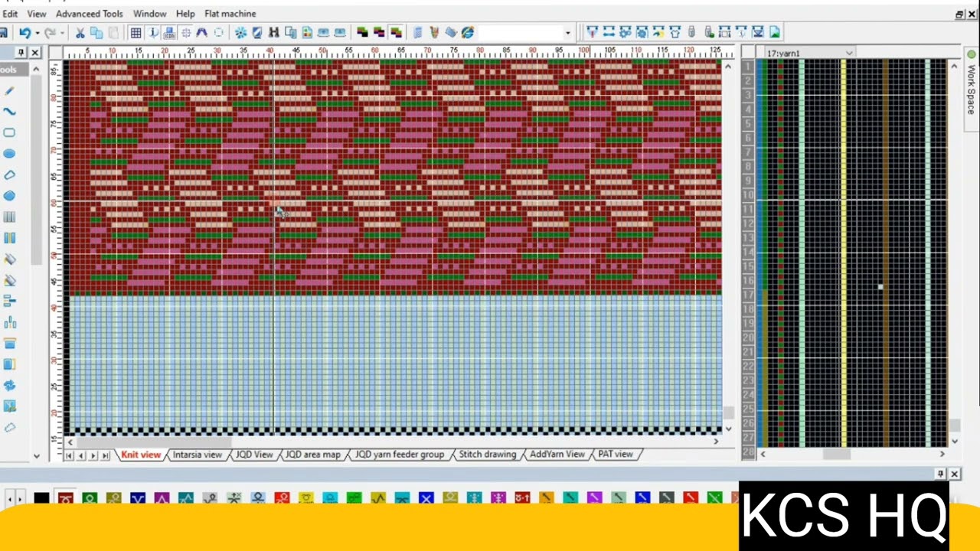Switch to the JQD area map tab
The height and width of the screenshot is (551, 980).
pyautogui.click(x=312, y=455)
